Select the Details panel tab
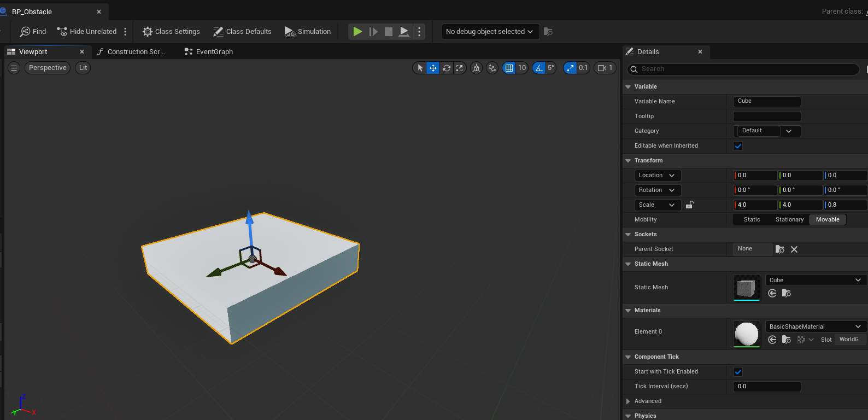The width and height of the screenshot is (868, 420). coord(648,52)
